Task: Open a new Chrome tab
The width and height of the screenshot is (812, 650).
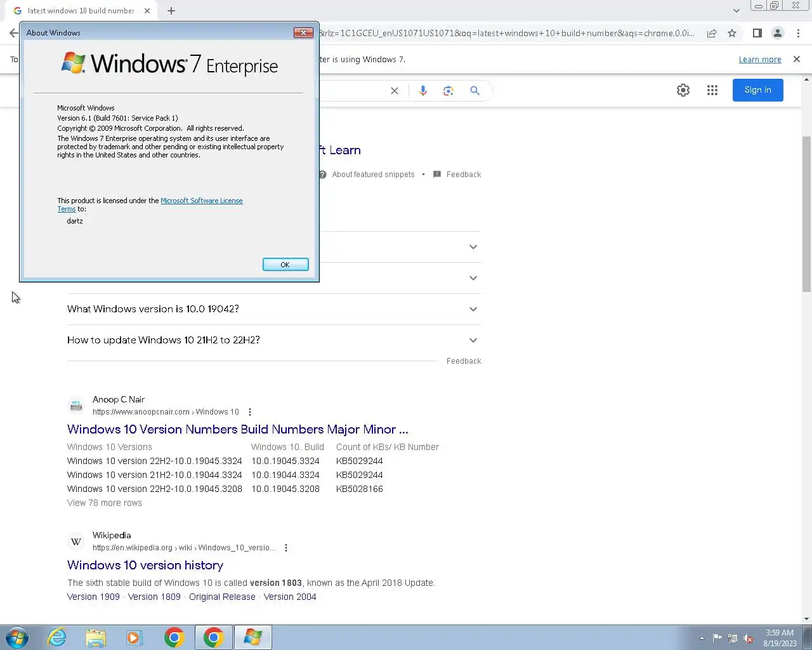Action: [x=171, y=11]
